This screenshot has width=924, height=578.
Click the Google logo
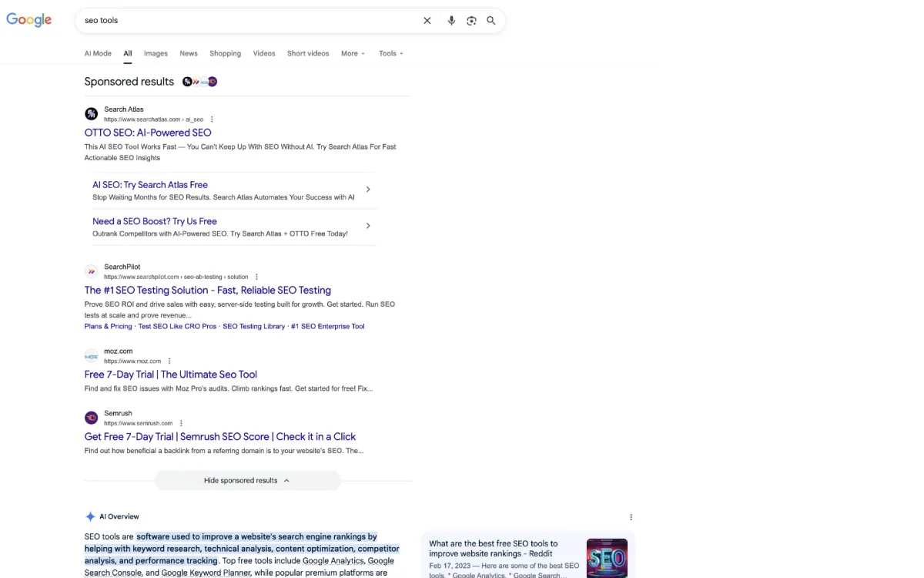pyautogui.click(x=28, y=20)
